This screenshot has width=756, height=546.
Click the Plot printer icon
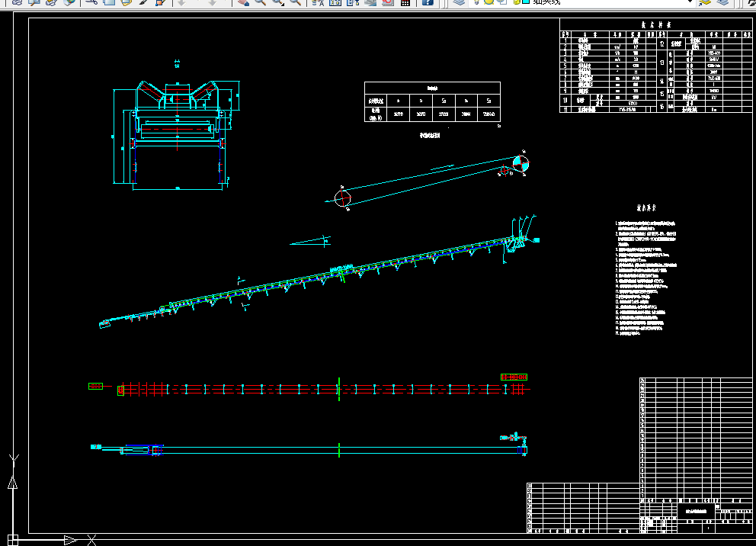pos(17,2)
